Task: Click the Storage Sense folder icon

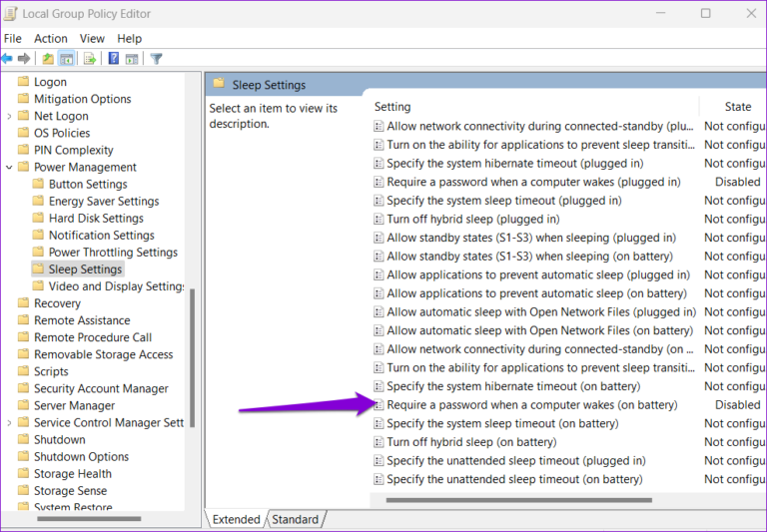Action: click(23, 490)
